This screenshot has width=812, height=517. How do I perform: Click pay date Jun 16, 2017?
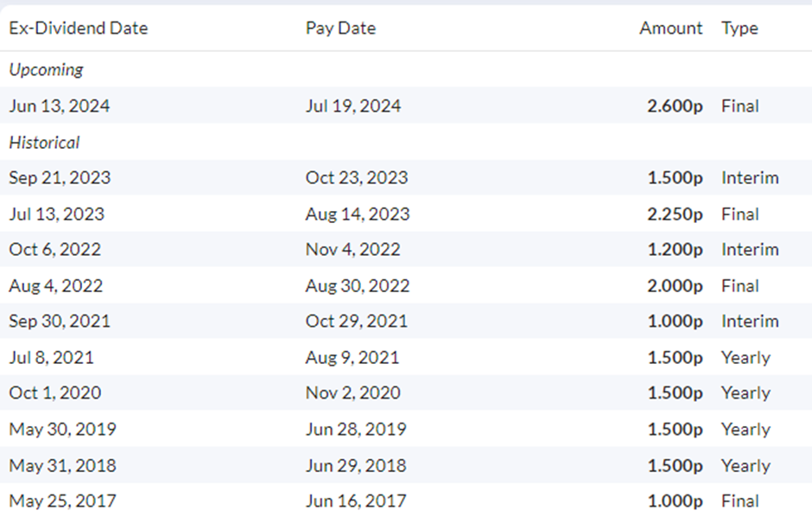356,501
